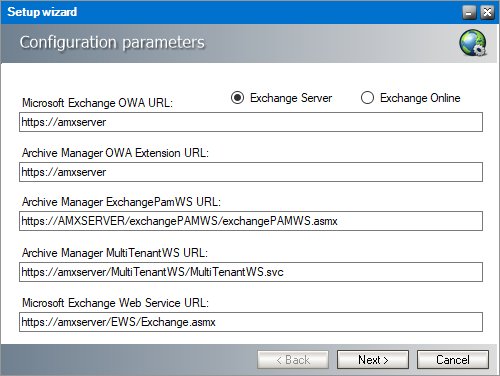Image resolution: width=500 pixels, height=376 pixels.
Task: Click the Cancel button
Action: [x=453, y=360]
